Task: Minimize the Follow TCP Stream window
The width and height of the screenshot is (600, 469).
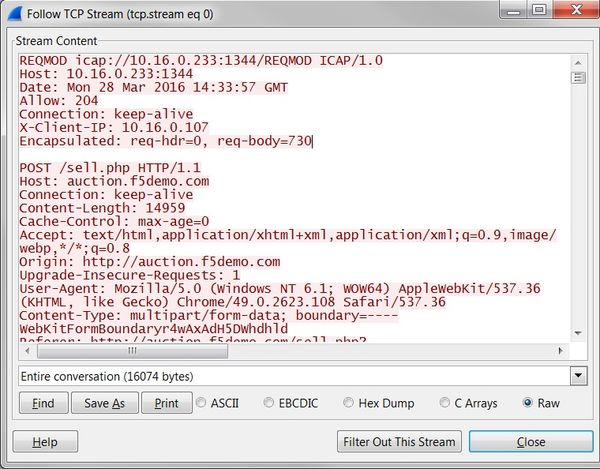Action: [513, 10]
